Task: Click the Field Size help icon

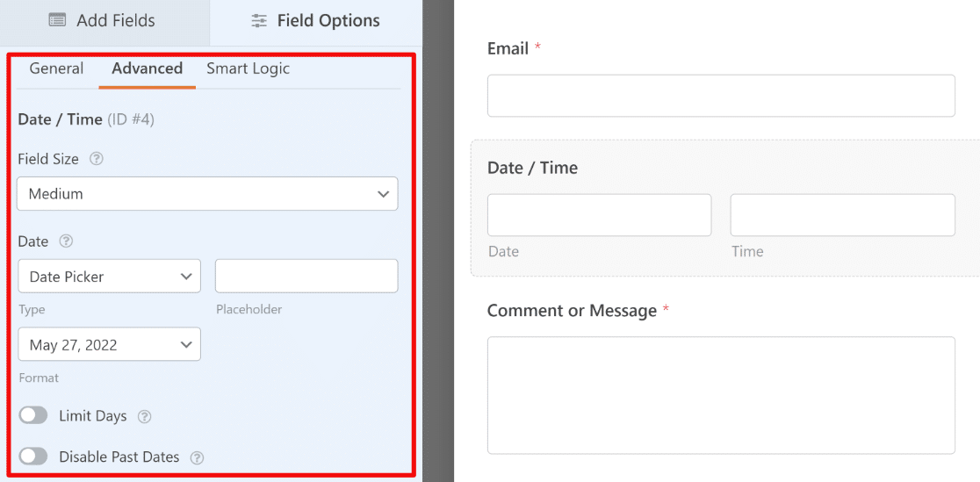Action: [x=96, y=159]
